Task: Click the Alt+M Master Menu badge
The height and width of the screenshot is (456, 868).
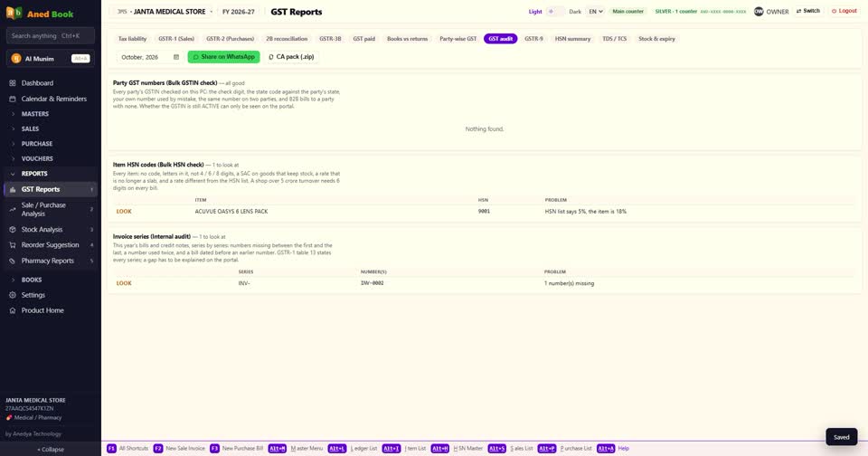Action: pos(278,448)
